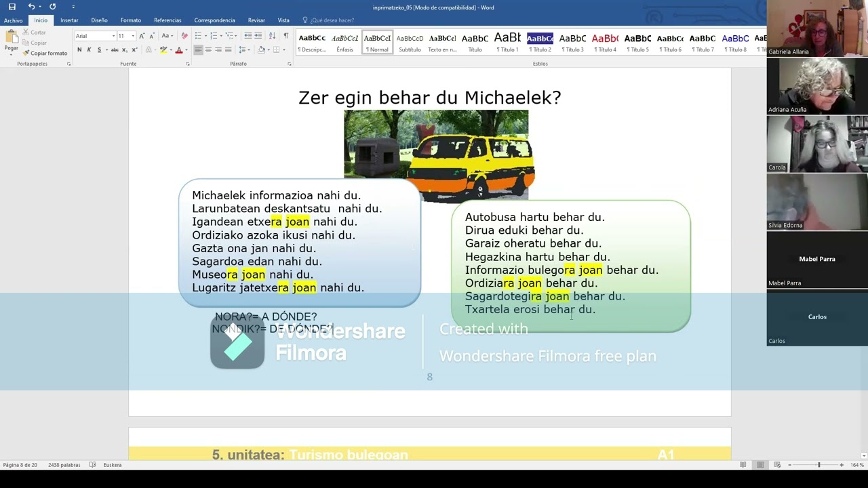Apply paragraph shading bucket
The height and width of the screenshot is (488, 868).
click(x=261, y=50)
